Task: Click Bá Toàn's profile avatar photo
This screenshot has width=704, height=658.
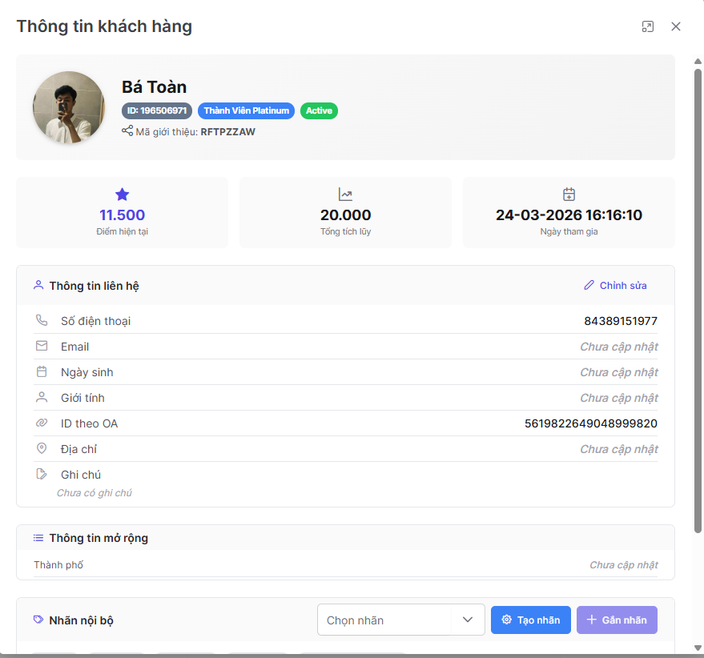Action: (x=69, y=107)
